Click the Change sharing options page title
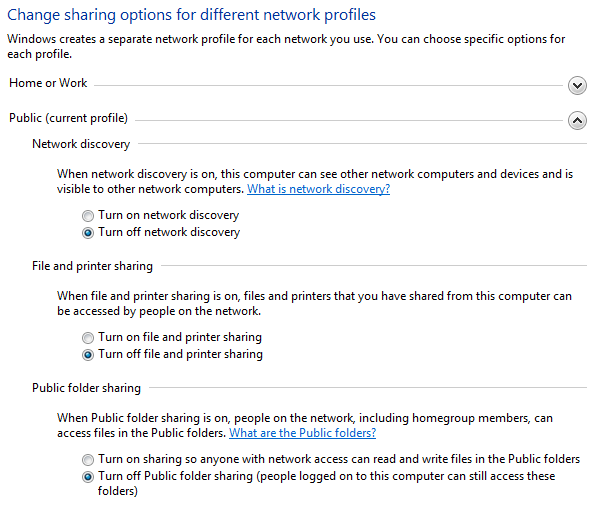Viewport: 600px width, 505px height. click(x=192, y=16)
